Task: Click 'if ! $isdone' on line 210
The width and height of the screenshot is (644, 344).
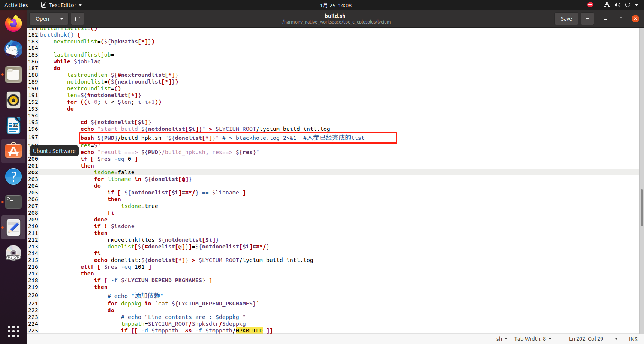Action: coord(114,226)
